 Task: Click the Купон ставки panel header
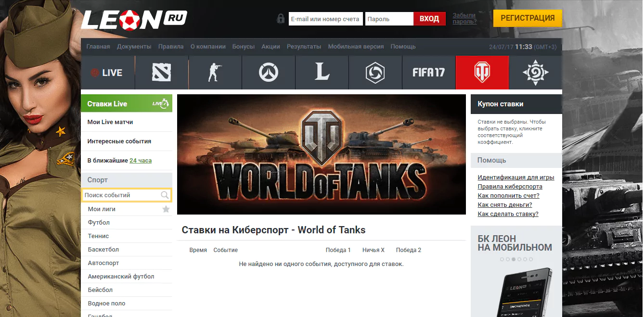point(516,104)
